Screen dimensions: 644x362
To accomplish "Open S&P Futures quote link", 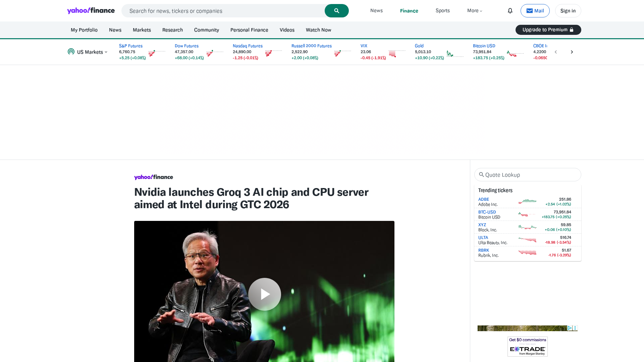I will pos(130,46).
